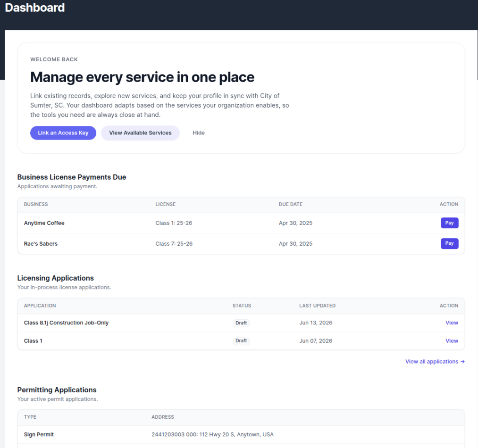Click the BUSINESS column header
The width and height of the screenshot is (478, 448).
36,204
